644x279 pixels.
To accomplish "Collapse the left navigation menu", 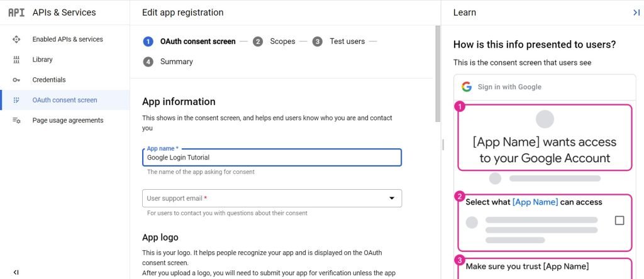I will (16, 272).
